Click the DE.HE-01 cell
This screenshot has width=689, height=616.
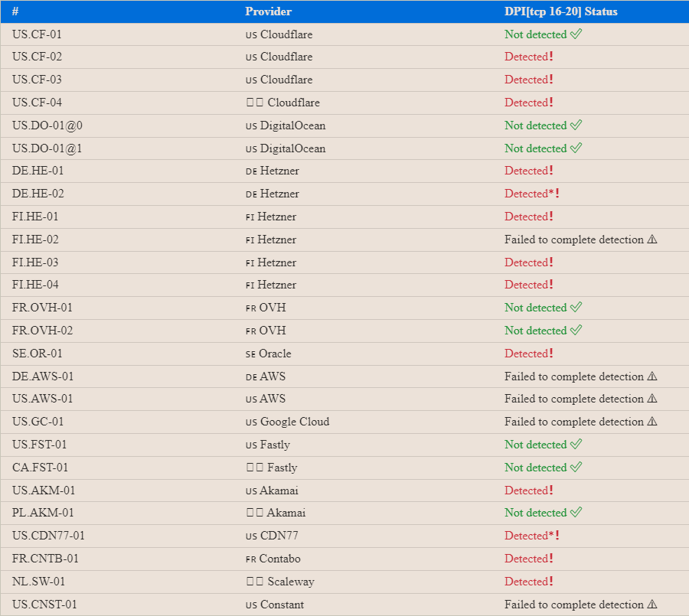[38, 171]
